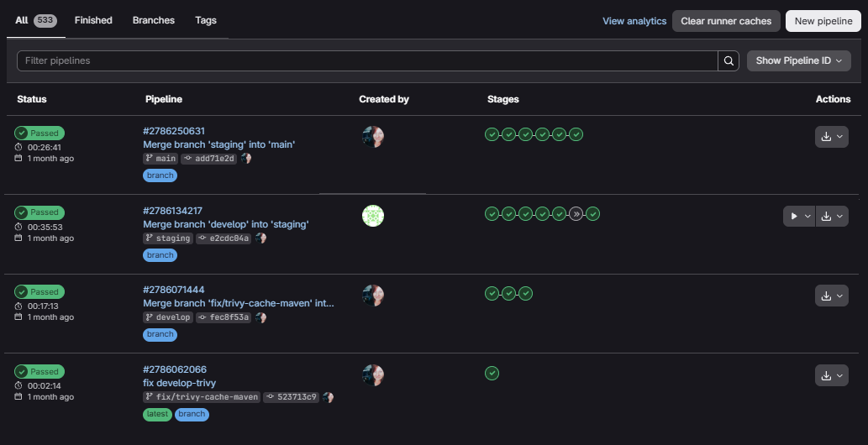Open commit "Merge branch 'staging' into 'main'"
Screen dimensions: 868x445
219,144
